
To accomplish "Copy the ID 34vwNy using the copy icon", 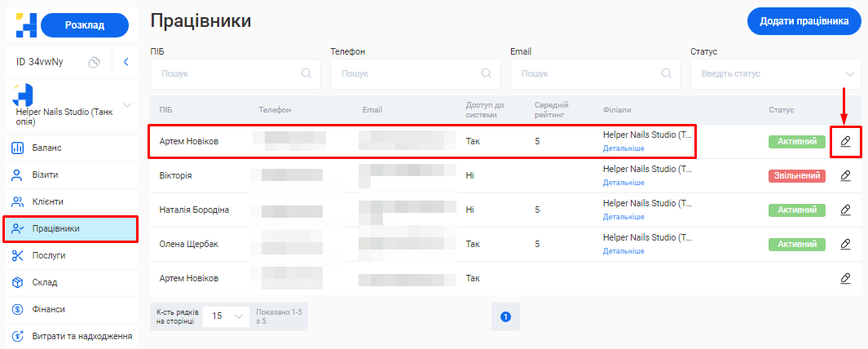I will (x=95, y=62).
